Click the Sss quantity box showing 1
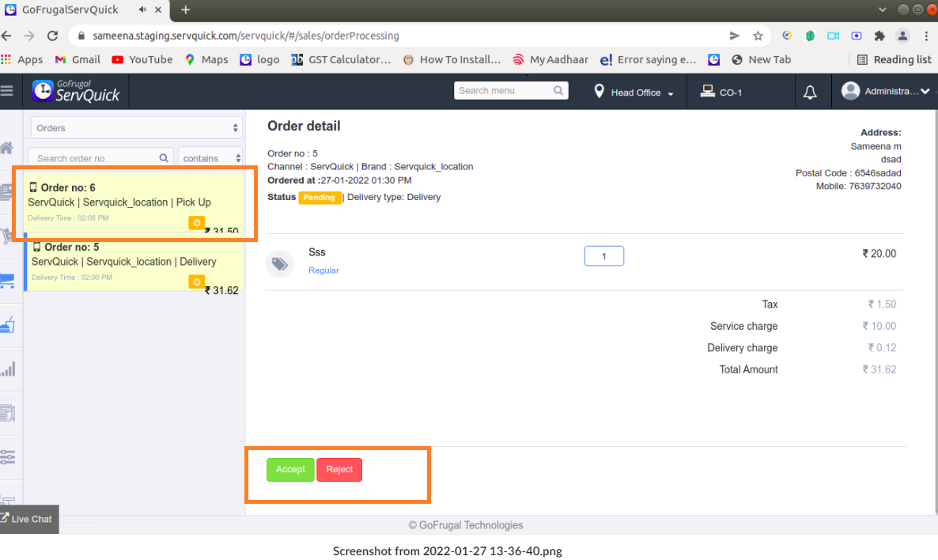 click(603, 256)
